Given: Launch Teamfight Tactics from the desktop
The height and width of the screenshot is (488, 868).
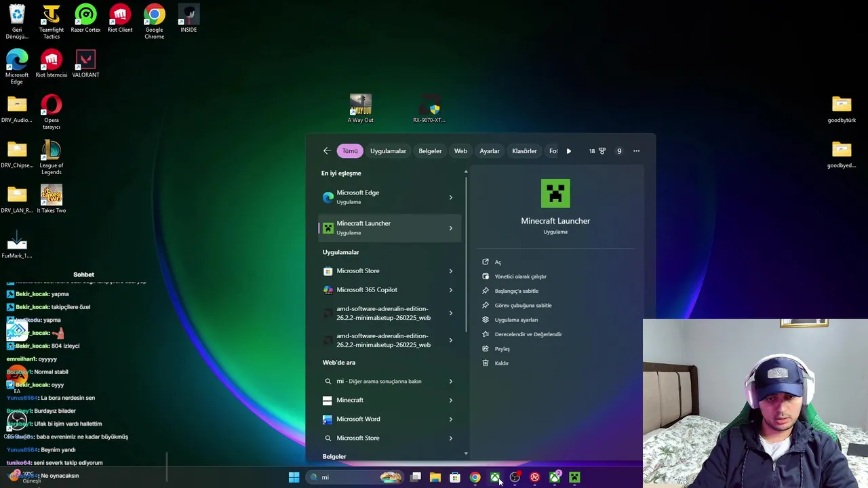Looking at the screenshot, I should [52, 22].
